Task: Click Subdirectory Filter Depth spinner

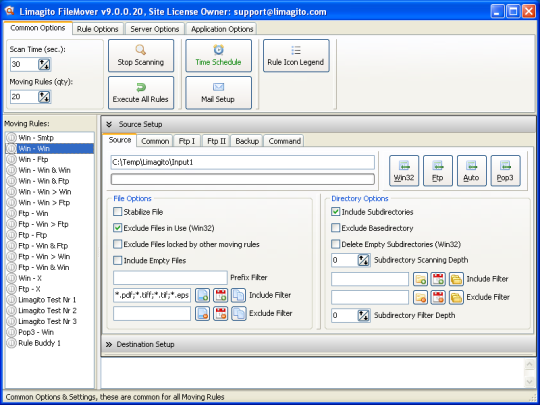Action: 363,315
